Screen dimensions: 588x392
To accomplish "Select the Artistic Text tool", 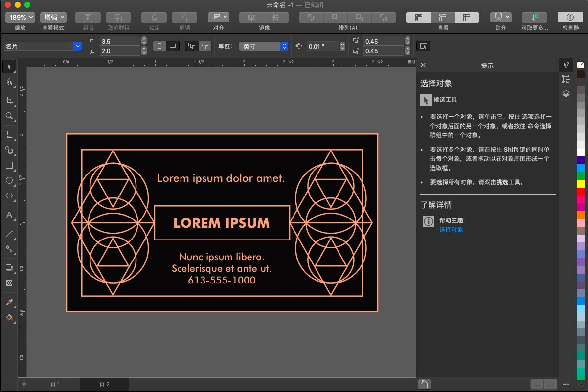I will (9, 216).
